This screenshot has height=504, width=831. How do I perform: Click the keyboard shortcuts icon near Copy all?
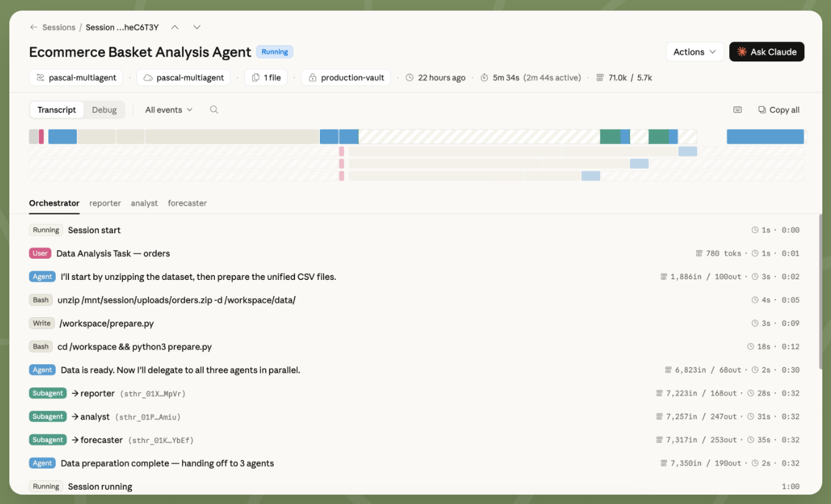(737, 110)
